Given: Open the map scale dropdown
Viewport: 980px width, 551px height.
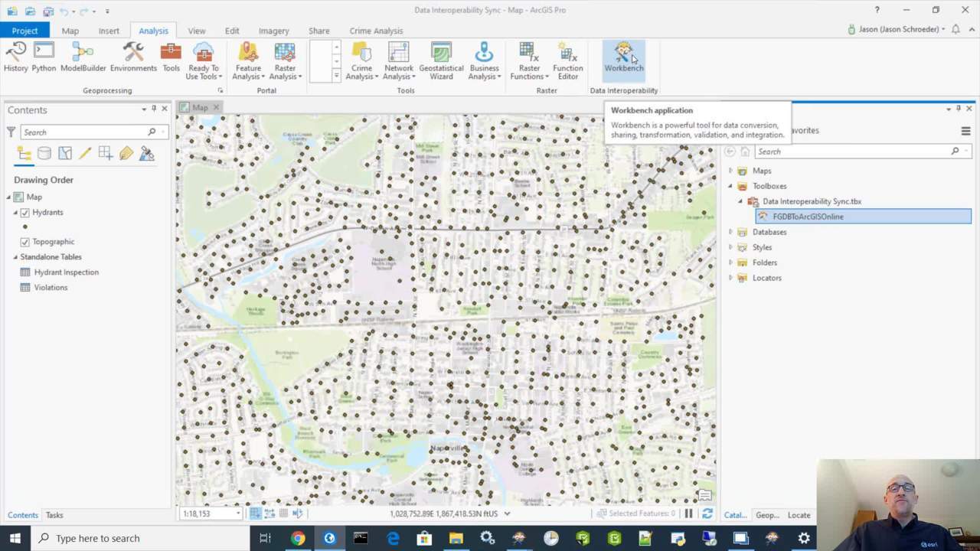Looking at the screenshot, I should click(x=238, y=514).
